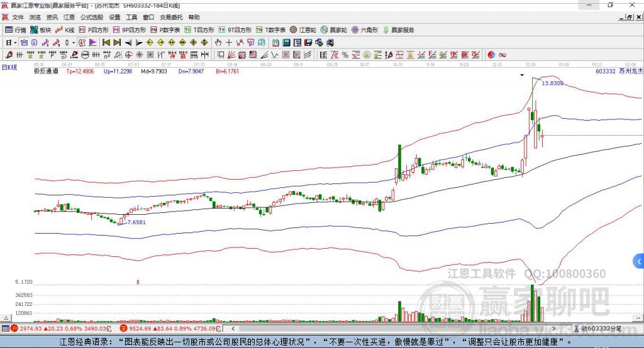Open the calculator icon

(x=286, y=42)
